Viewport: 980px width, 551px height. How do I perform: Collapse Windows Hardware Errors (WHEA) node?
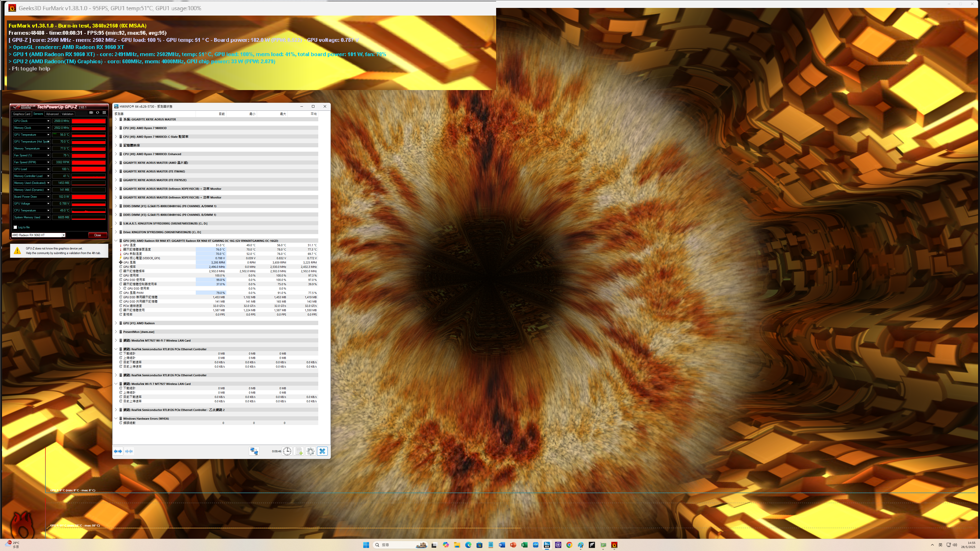116,419
